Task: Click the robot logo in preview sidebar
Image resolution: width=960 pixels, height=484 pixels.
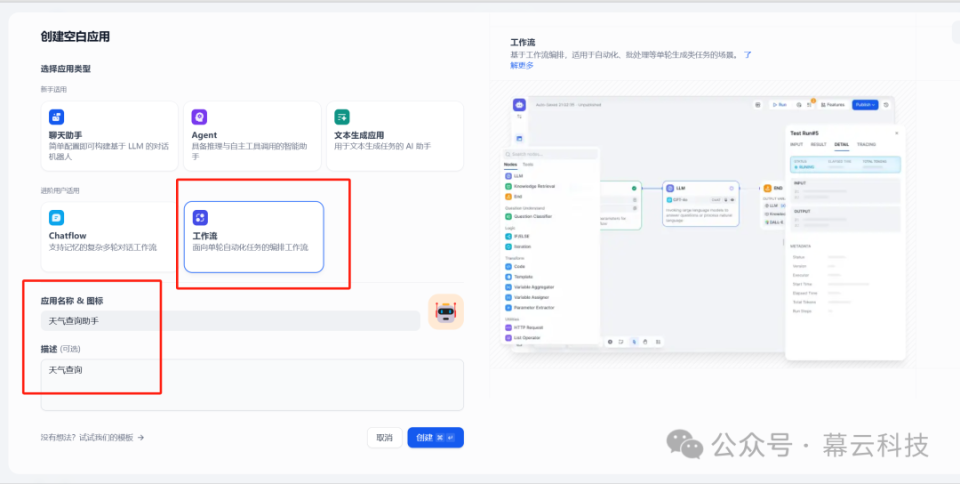Action: pyautogui.click(x=519, y=105)
